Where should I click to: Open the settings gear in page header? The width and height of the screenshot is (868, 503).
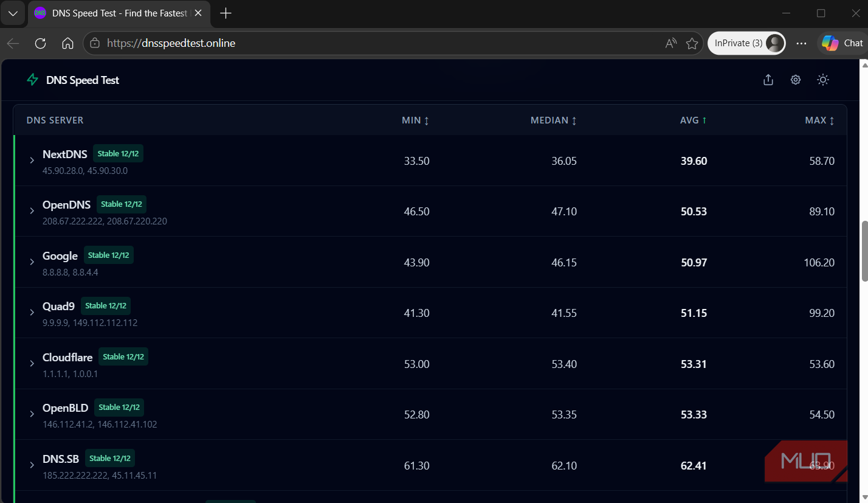click(x=796, y=80)
